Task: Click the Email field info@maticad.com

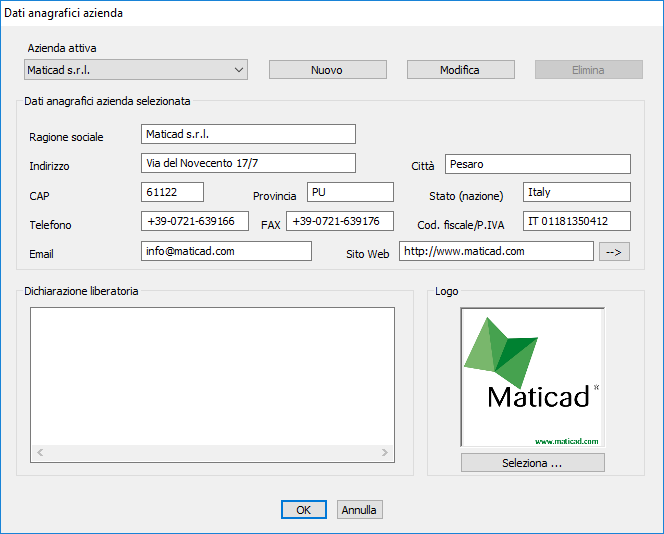Action: [227, 251]
